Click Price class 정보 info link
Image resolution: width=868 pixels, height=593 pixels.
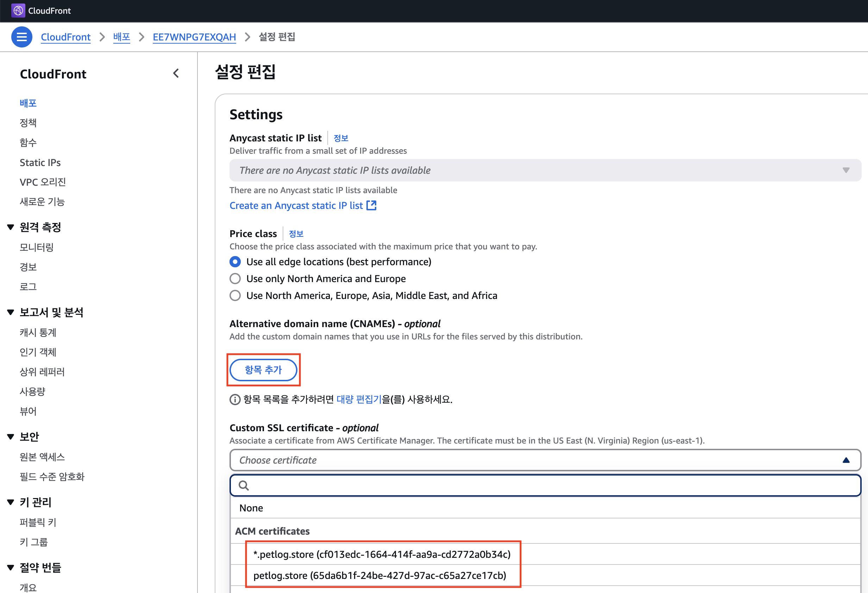tap(296, 234)
